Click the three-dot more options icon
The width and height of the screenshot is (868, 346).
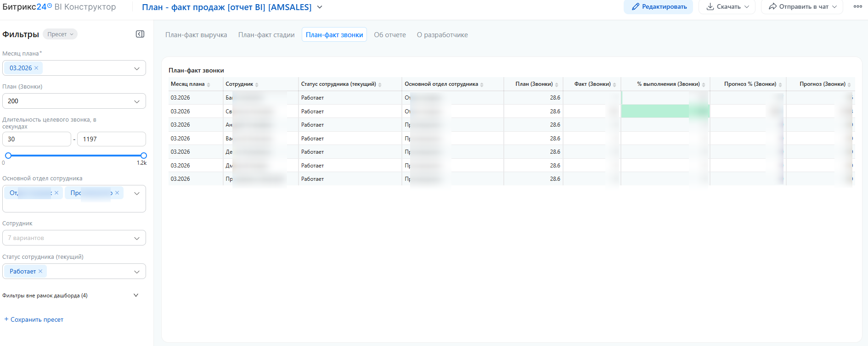[857, 6]
